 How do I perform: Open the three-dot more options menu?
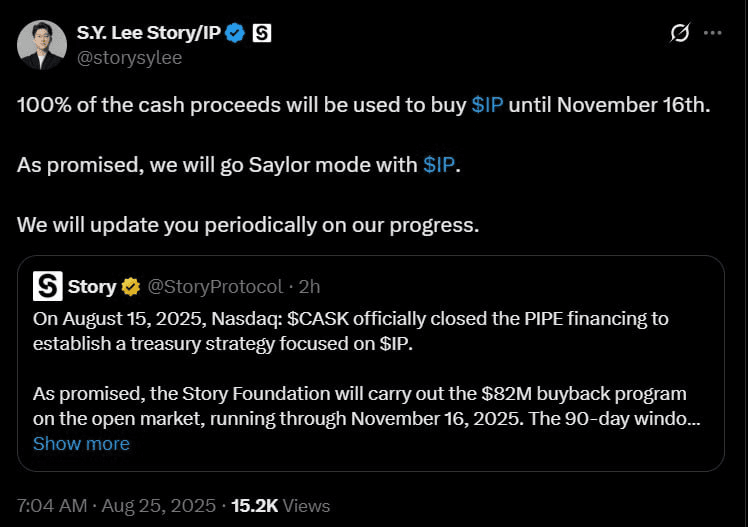(x=713, y=33)
